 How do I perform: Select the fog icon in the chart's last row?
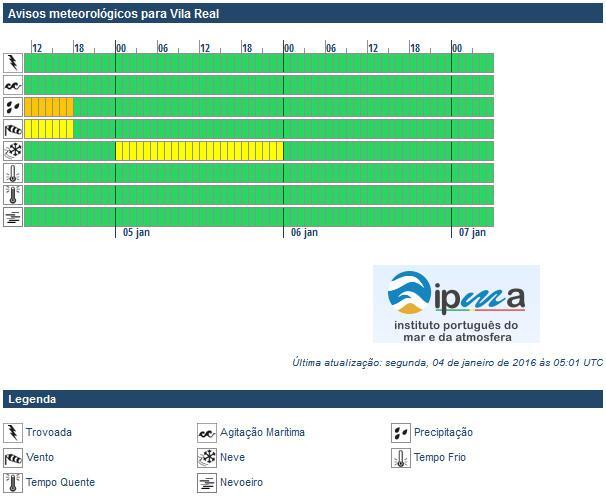tap(13, 217)
